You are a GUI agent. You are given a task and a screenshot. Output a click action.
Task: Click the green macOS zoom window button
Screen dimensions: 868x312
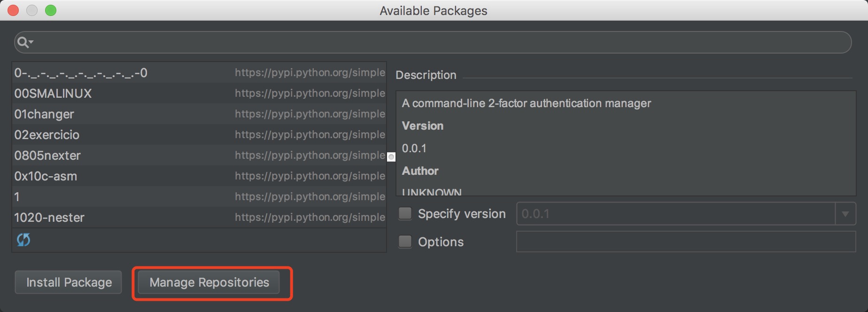[51, 10]
